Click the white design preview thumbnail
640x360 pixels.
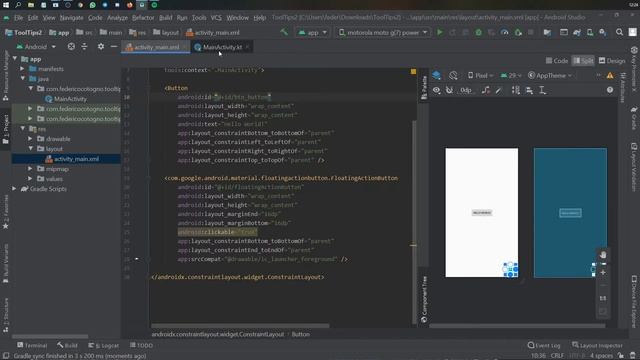click(482, 212)
